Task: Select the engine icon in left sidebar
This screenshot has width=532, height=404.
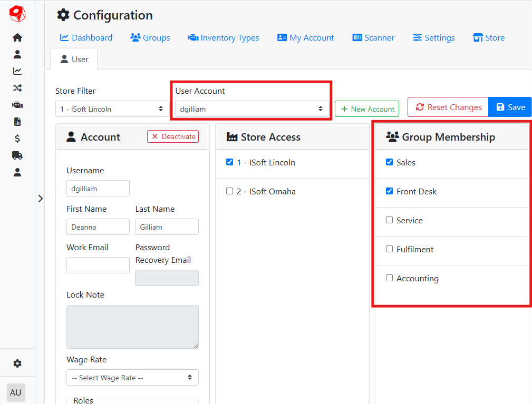Action: point(17,105)
